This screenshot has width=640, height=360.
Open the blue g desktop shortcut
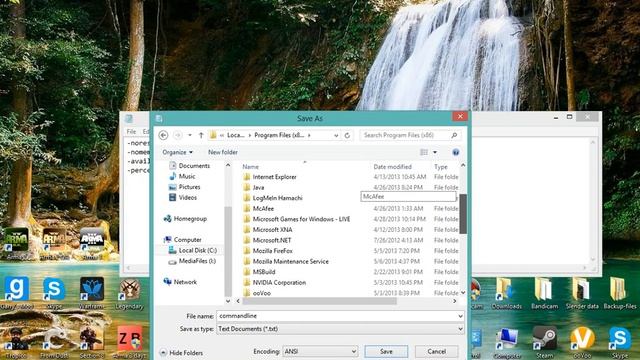(16, 292)
